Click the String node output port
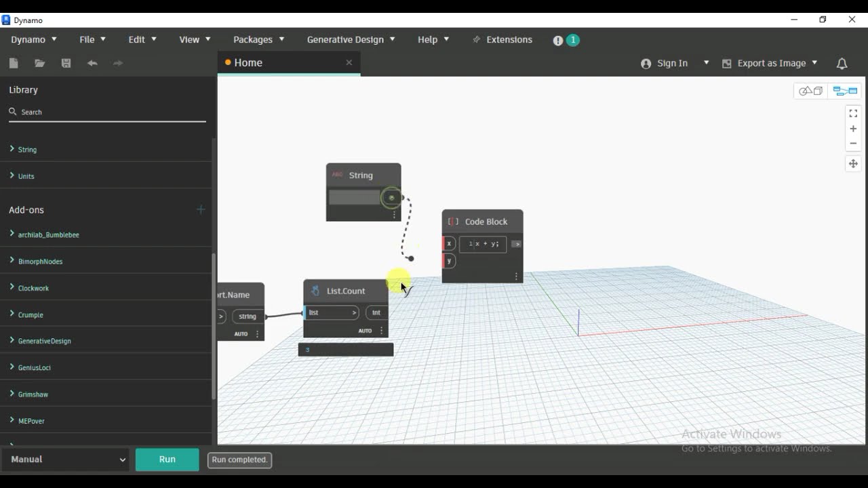Image resolution: width=868 pixels, height=488 pixels. pyautogui.click(x=391, y=197)
